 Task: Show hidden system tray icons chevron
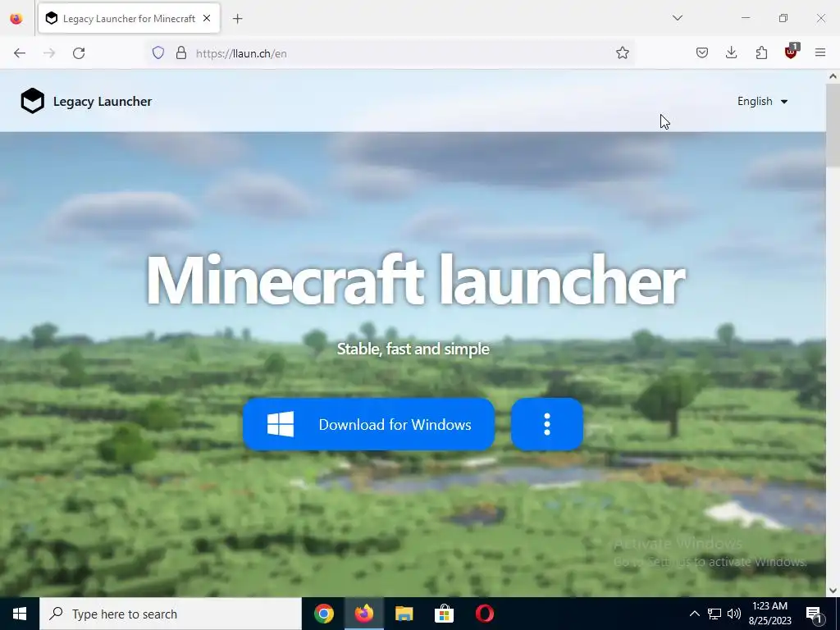(x=694, y=614)
